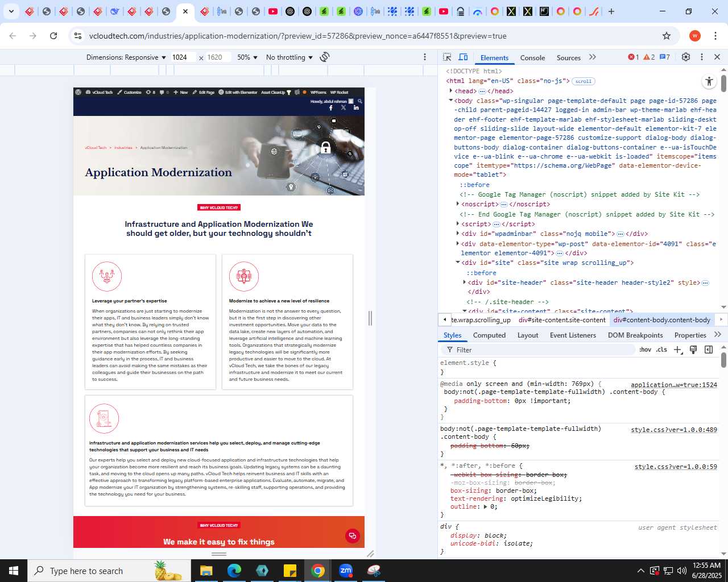Show more Styles pane tabs chevron
Image resolution: width=728 pixels, height=582 pixels.
718,335
